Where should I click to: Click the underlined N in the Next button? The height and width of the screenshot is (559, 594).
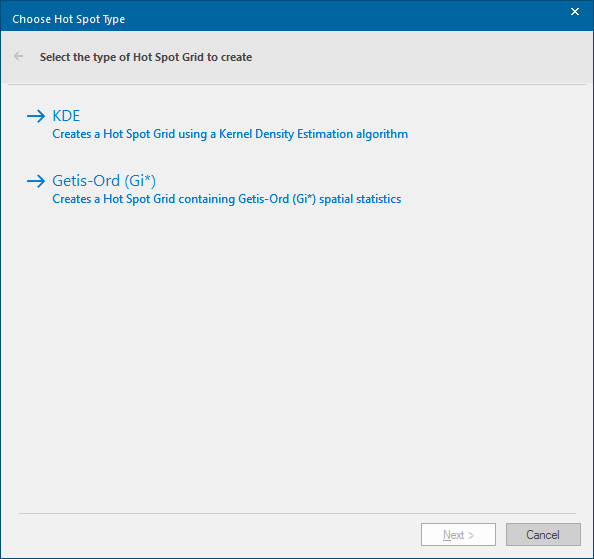tap(447, 535)
